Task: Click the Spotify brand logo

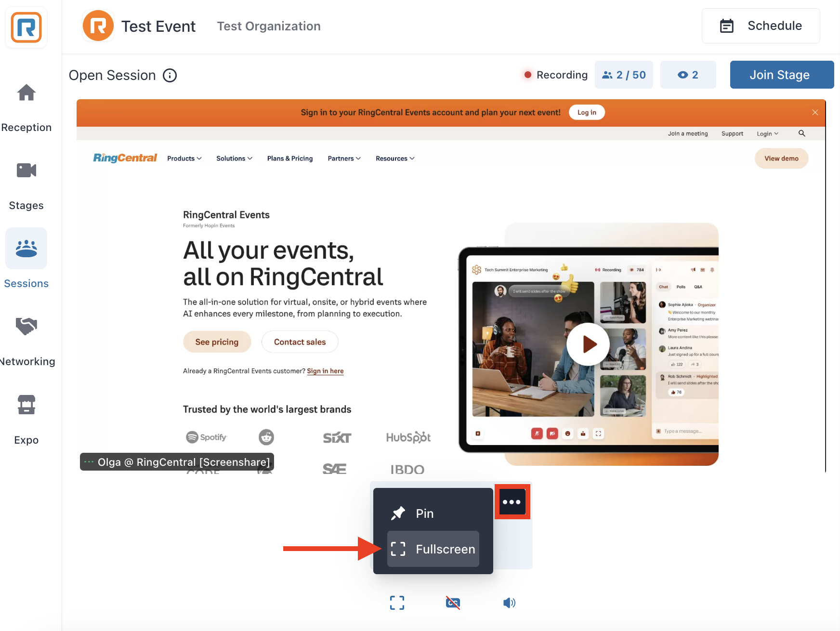Action: [x=206, y=437]
